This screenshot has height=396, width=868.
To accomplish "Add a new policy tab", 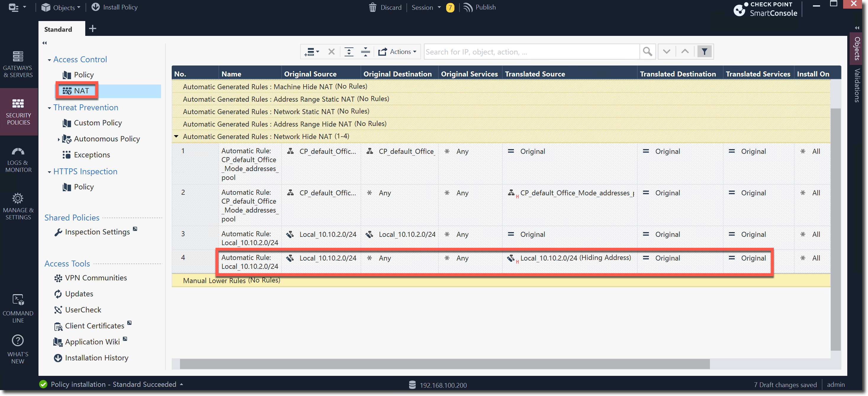I will point(93,29).
